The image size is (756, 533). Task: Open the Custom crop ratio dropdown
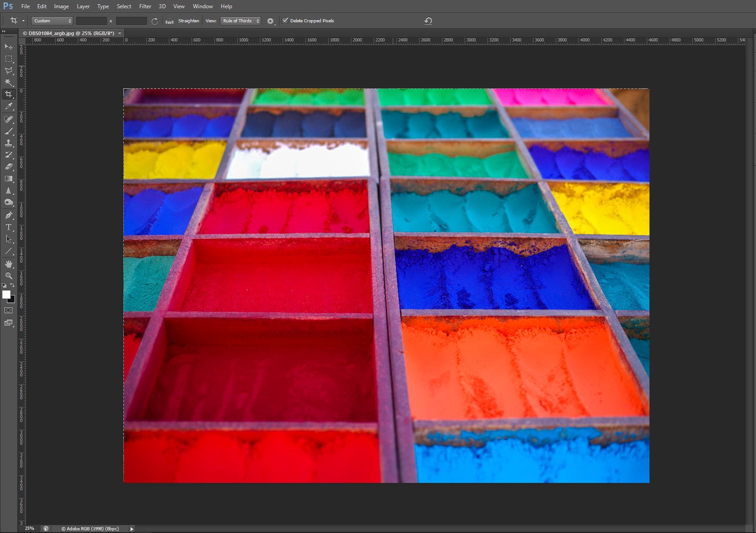[x=52, y=21]
